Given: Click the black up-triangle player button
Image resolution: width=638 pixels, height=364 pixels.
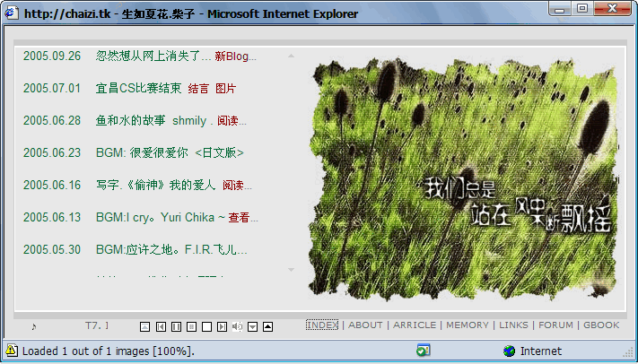Looking at the screenshot, I should (267, 326).
